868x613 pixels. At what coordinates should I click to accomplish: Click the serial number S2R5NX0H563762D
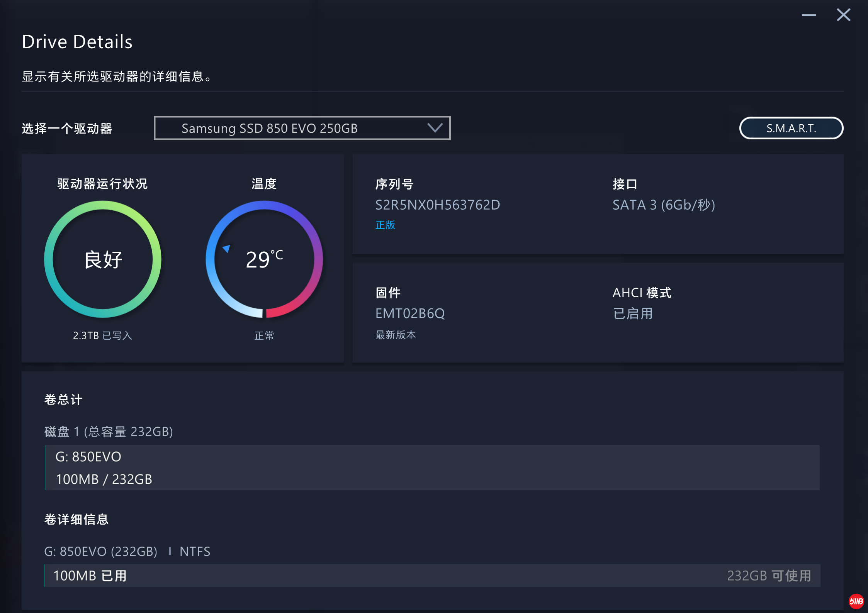pyautogui.click(x=437, y=205)
